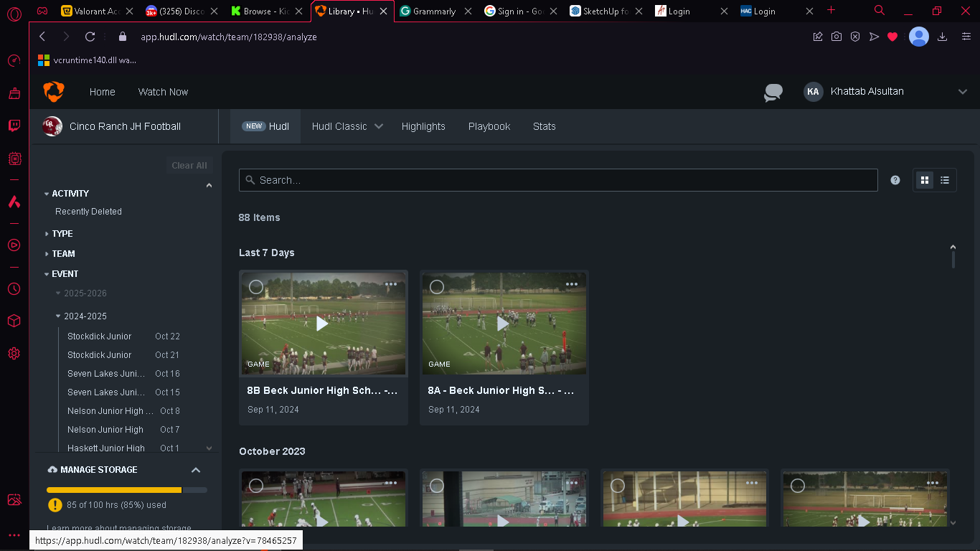The width and height of the screenshot is (980, 551).
Task: Open GX Corner gamepad icon
Action: click(x=42, y=11)
